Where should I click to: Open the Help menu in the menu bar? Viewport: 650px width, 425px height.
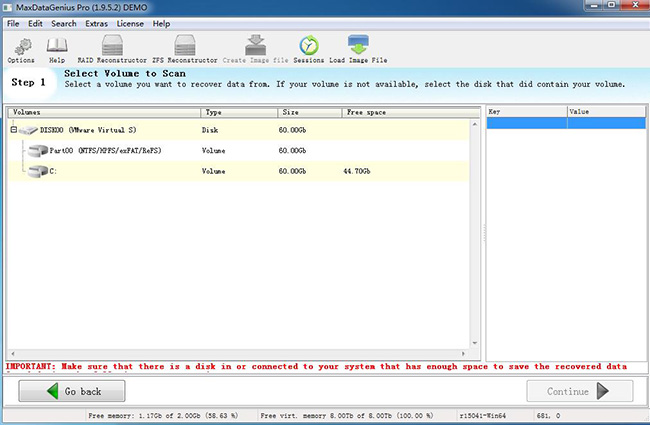(161, 24)
